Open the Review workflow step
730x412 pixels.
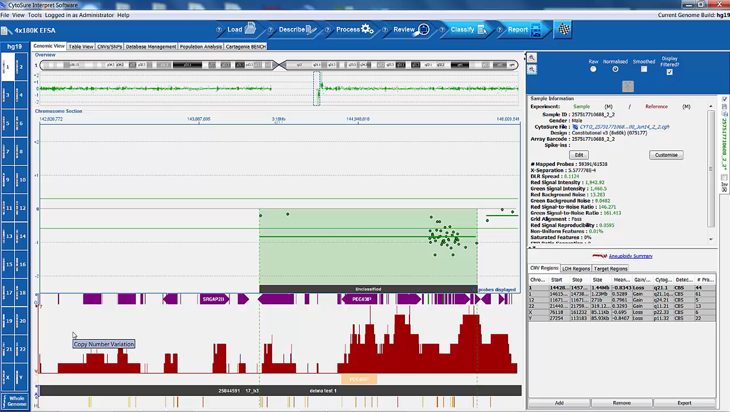pos(411,29)
